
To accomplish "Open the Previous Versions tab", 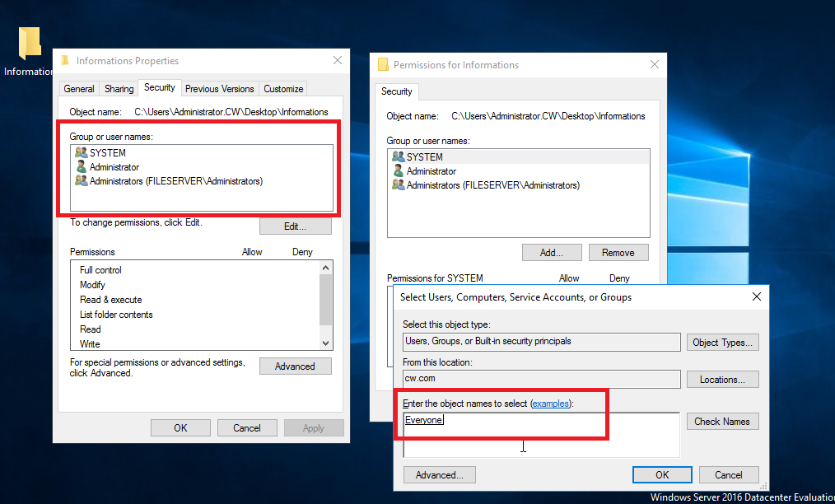I will (x=219, y=89).
